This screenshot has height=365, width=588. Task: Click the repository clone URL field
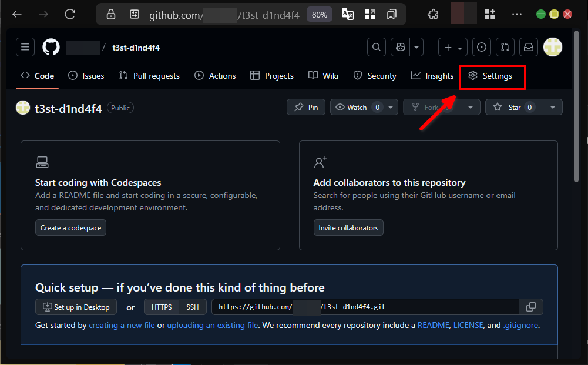point(364,307)
